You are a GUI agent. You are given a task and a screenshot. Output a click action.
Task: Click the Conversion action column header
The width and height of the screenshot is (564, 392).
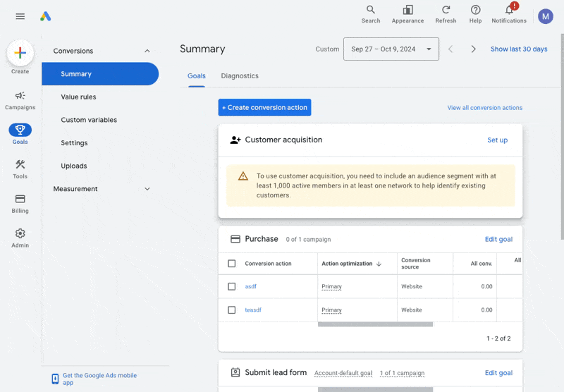[x=268, y=264]
